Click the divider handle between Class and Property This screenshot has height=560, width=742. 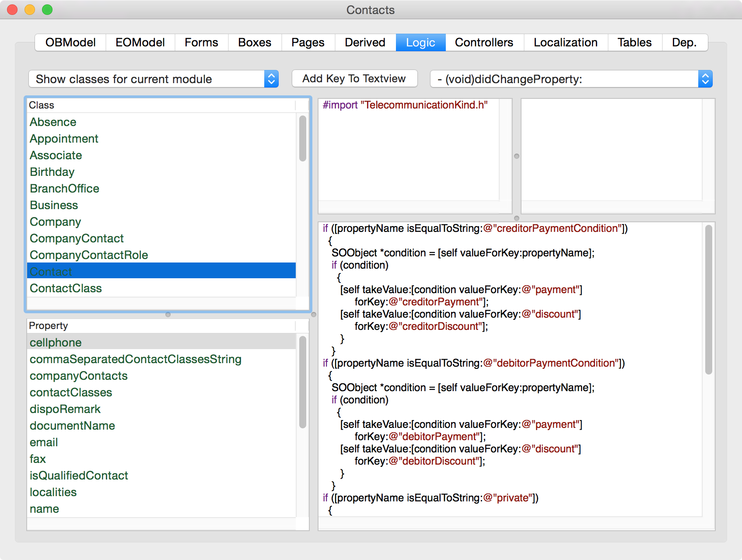(168, 315)
